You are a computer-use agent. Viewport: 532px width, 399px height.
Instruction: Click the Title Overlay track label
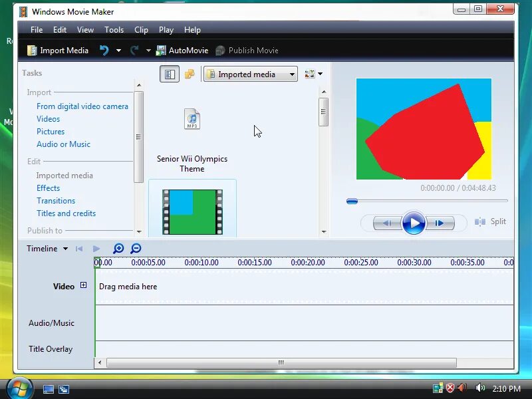coord(51,348)
